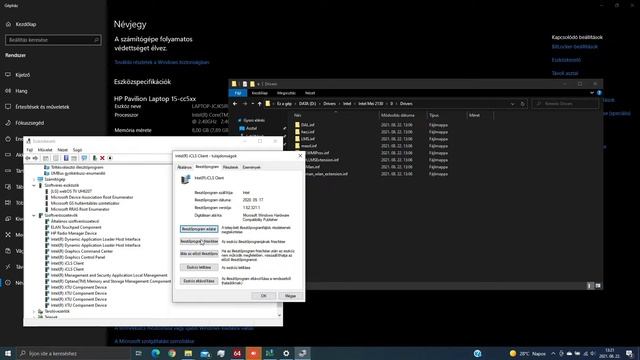Expand the File Explorer ribbon chevron
The width and height of the screenshot is (640, 360).
pos(592,93)
